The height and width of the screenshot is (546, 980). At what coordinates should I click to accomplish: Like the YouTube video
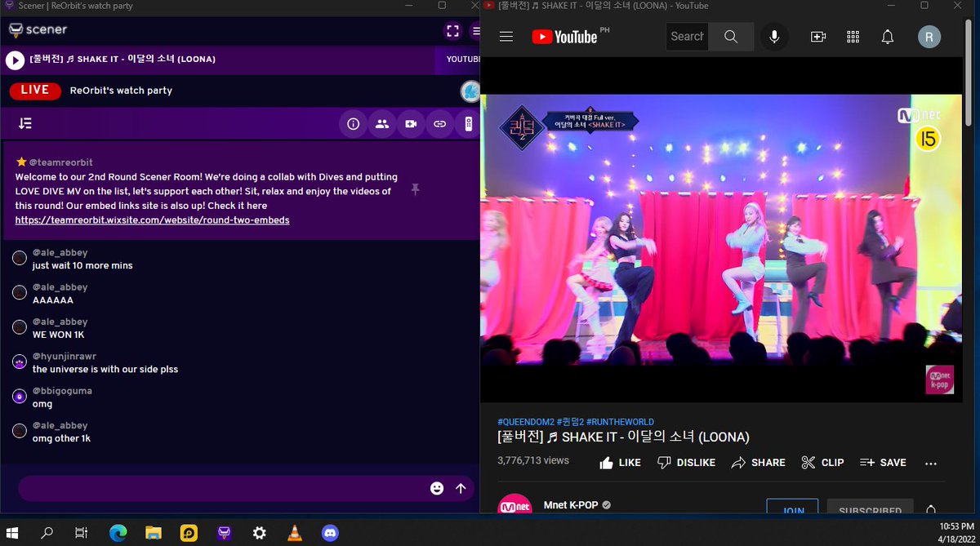pos(620,463)
